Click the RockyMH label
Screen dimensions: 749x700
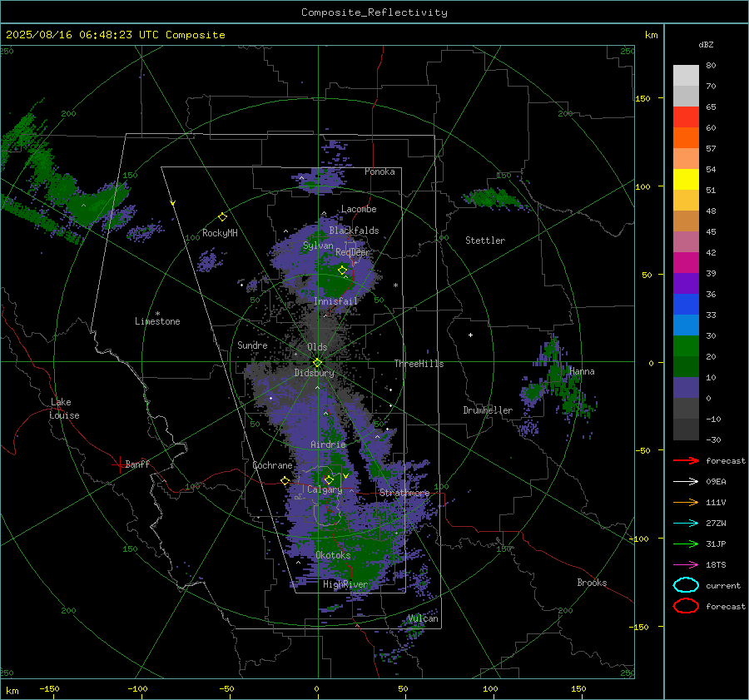click(220, 233)
